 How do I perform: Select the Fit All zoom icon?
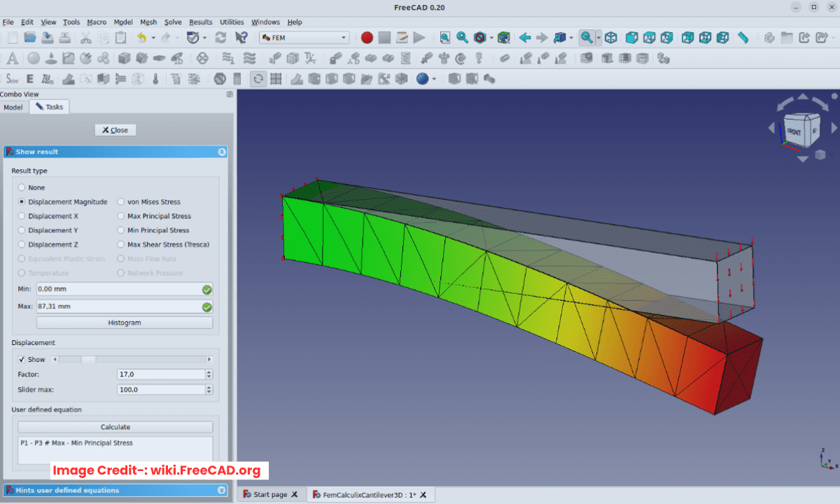[x=444, y=38]
